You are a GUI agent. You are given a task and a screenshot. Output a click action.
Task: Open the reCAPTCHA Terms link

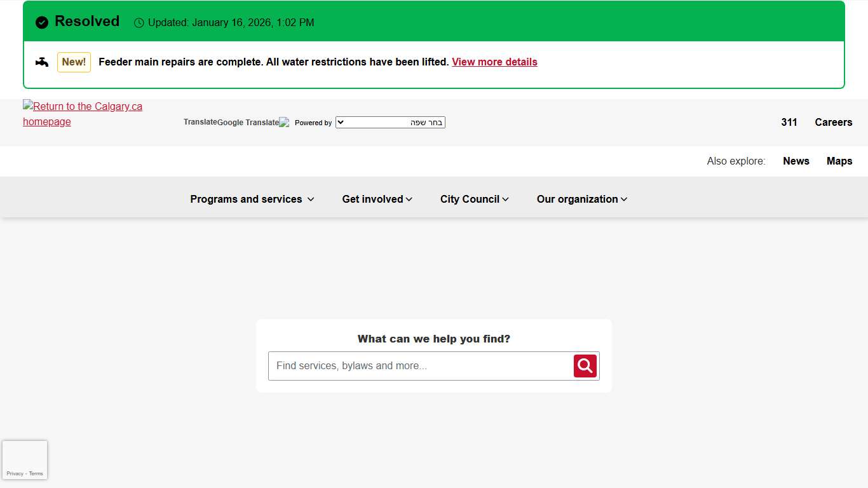pos(36,473)
